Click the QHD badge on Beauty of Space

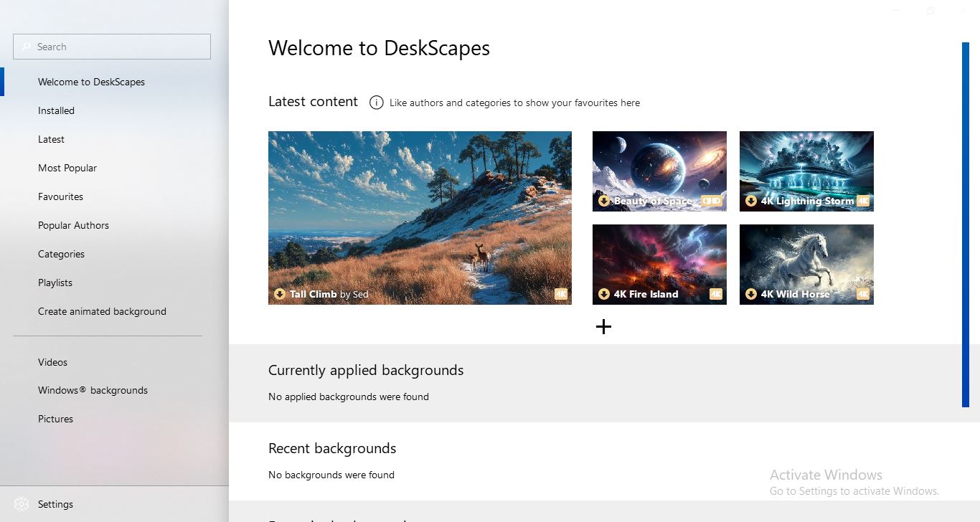coord(711,201)
